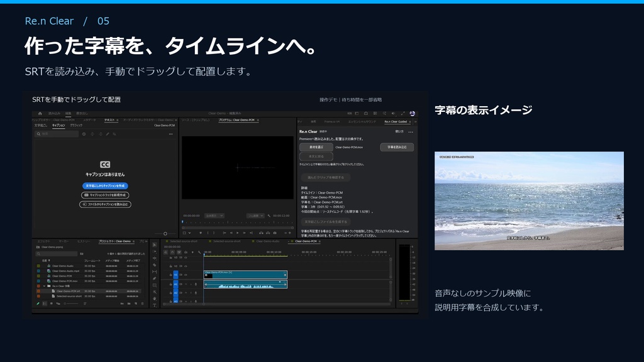Click the New Bin icon in Project panel
This screenshot has width=644, height=362.
pyautogui.click(x=129, y=304)
